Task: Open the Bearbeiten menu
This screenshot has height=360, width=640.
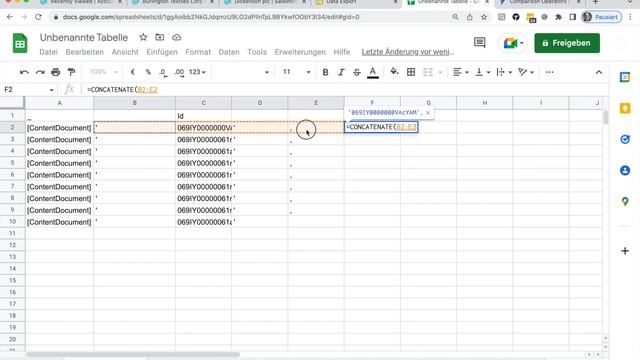Action: [x=84, y=52]
